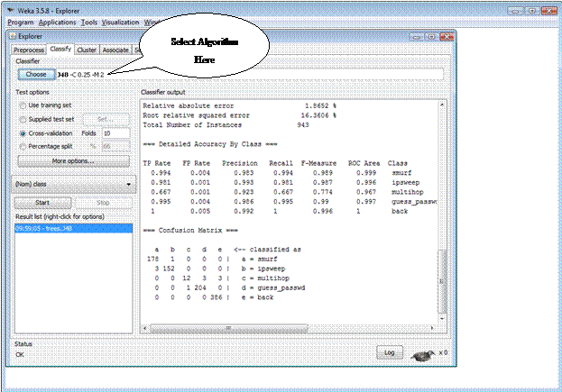The image size is (562, 392).
Task: Click the classifier output horizontal scrollbar
Action: 228,328
